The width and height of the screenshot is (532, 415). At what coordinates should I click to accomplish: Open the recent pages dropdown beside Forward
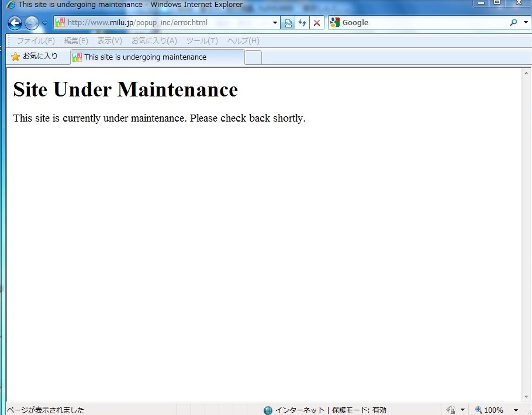point(45,23)
